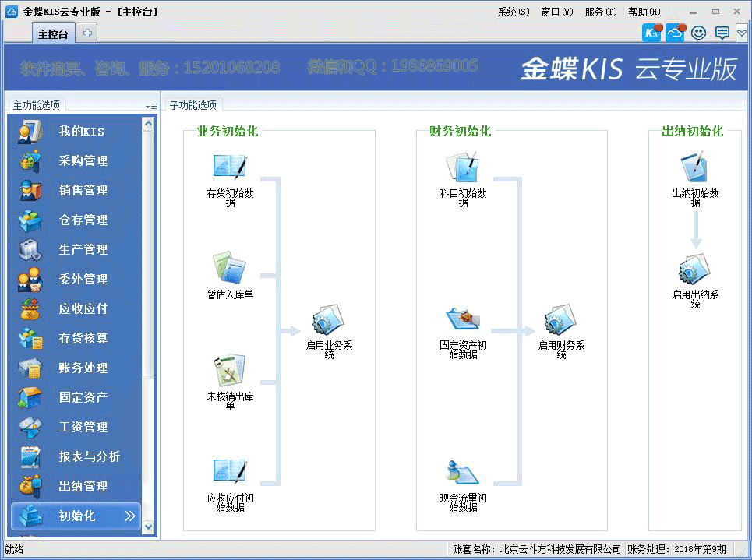Expand the 初始化 double-chevron arrow
Viewport: 752px width, 560px height.
click(x=129, y=516)
